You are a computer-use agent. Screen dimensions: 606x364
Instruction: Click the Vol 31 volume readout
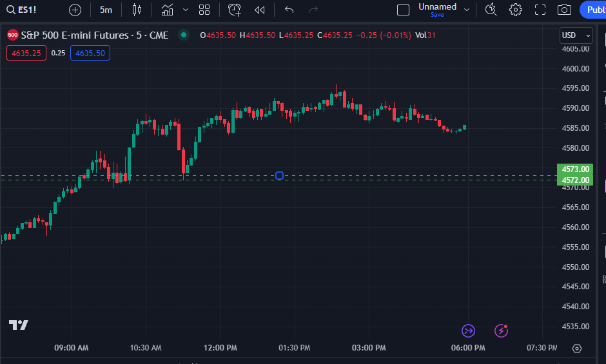[x=425, y=35]
